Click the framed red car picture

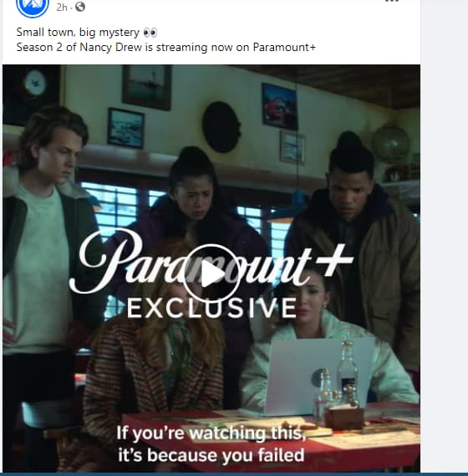point(279,106)
